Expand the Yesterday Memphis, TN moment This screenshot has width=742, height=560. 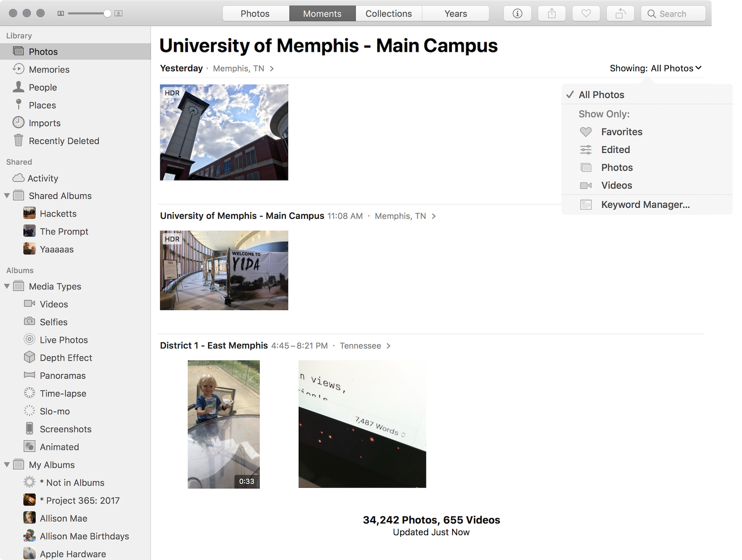tap(272, 69)
